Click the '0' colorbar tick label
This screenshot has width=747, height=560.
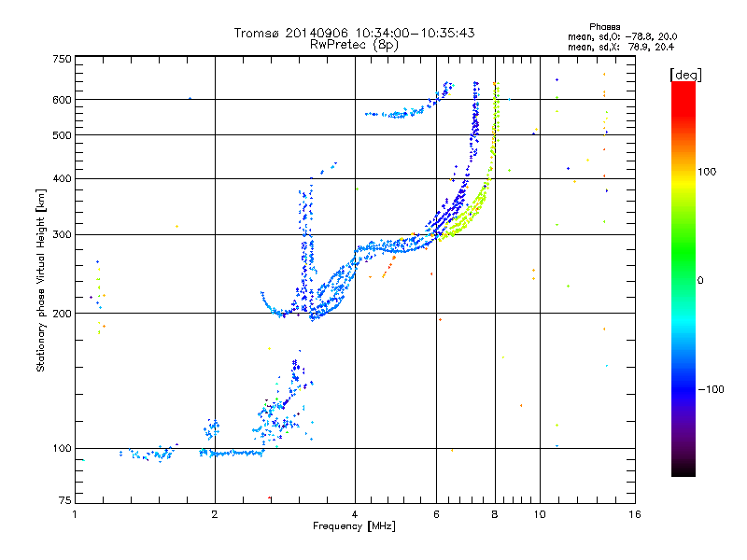[700, 281]
